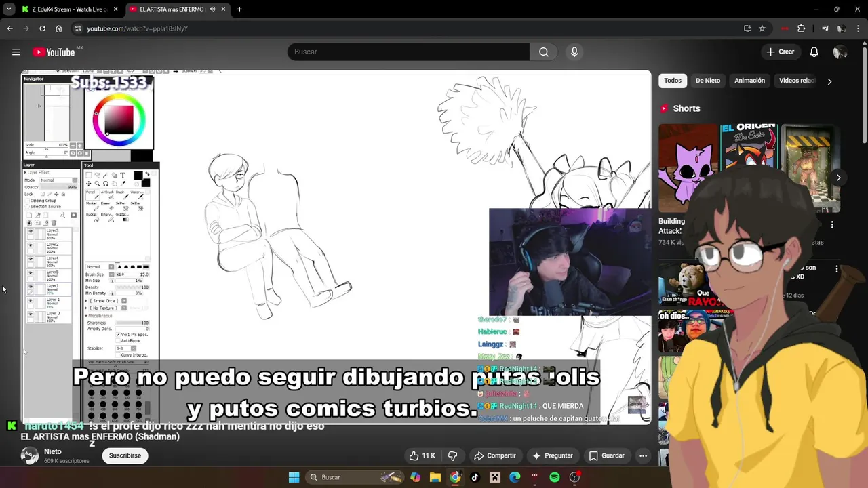Screen dimensions: 868x488
Task: Go to the YouTube home logo
Action: click(x=54, y=52)
